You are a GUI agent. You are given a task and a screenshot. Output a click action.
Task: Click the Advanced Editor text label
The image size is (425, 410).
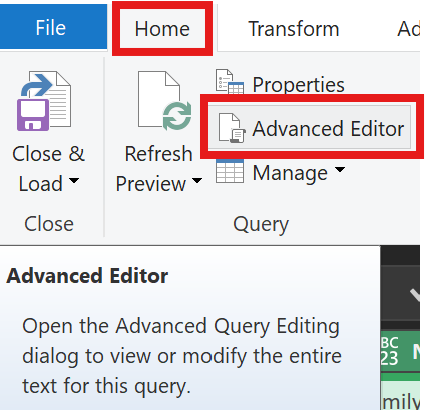click(x=328, y=129)
